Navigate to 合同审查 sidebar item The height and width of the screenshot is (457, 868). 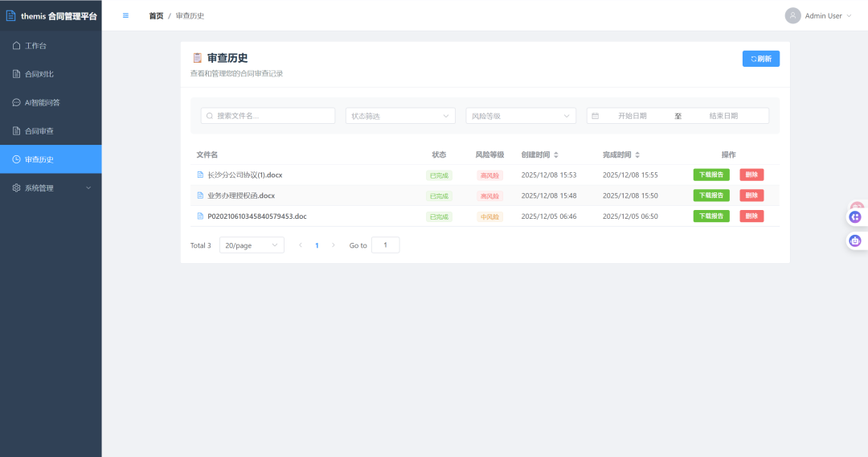pos(51,130)
